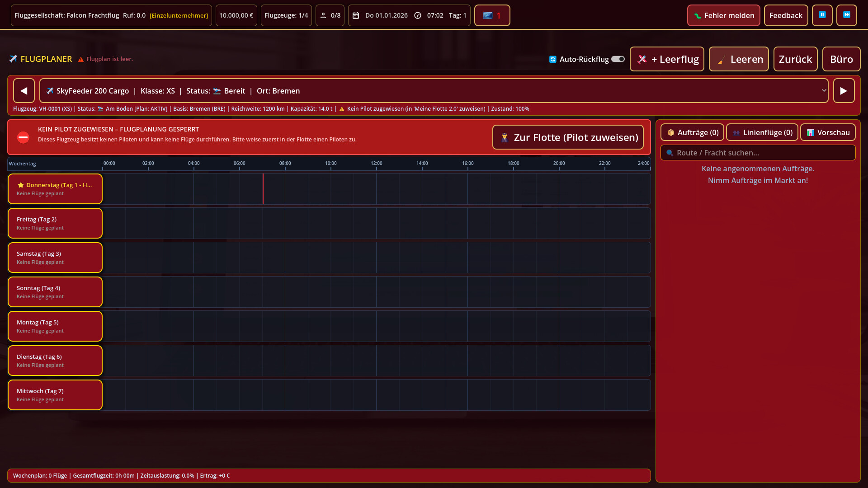Screen dimensions: 868x488
Task: Click the calendar icon by the date
Action: pyautogui.click(x=356, y=15)
